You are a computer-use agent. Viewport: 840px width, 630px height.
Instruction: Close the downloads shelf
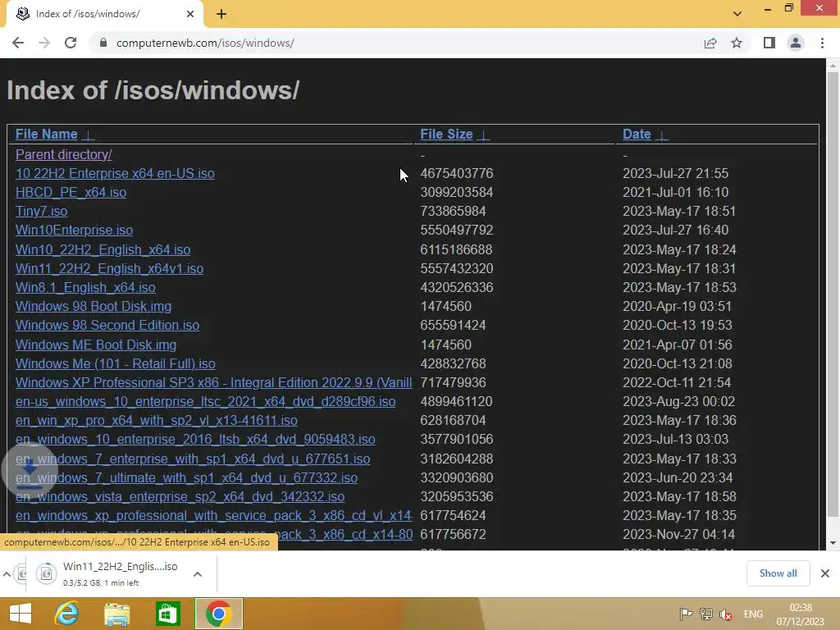click(825, 573)
